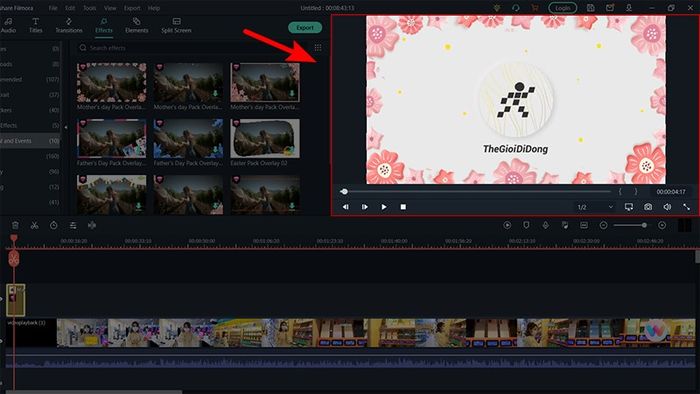The width and height of the screenshot is (700, 394).
Task: Click the timeline zoom in plus icon
Action: point(662,225)
